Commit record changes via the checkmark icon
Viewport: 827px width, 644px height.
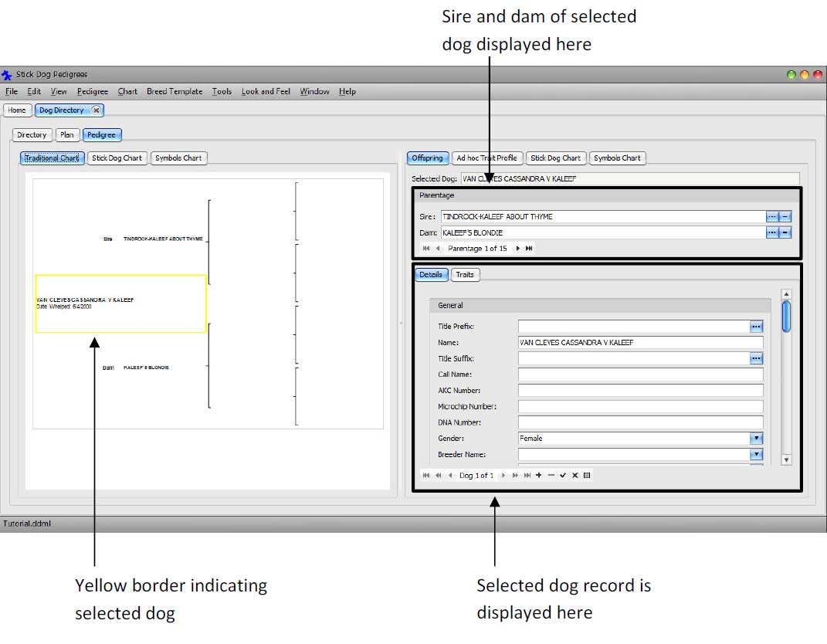point(562,475)
